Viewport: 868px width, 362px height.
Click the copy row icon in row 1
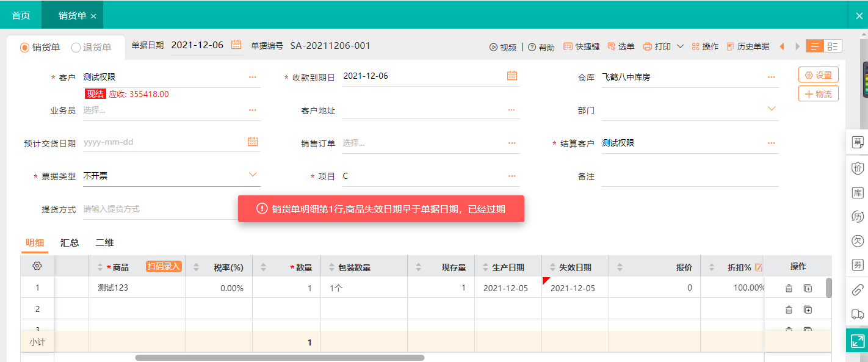(x=808, y=288)
